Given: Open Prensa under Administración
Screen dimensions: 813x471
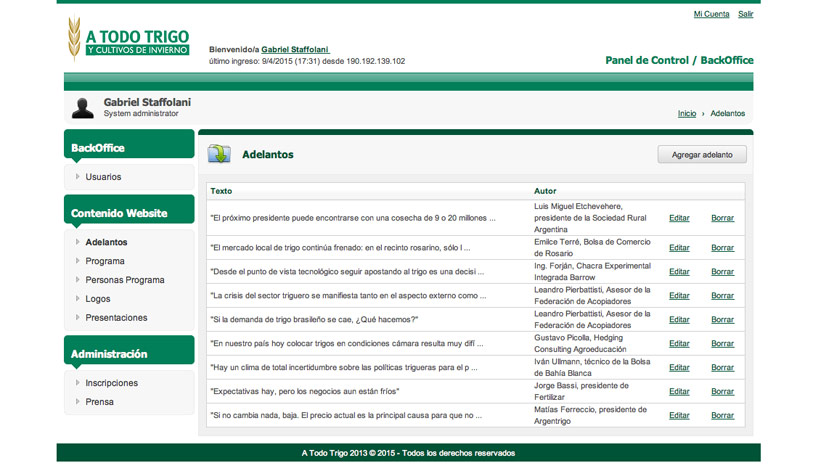Looking at the screenshot, I should click(x=100, y=401).
